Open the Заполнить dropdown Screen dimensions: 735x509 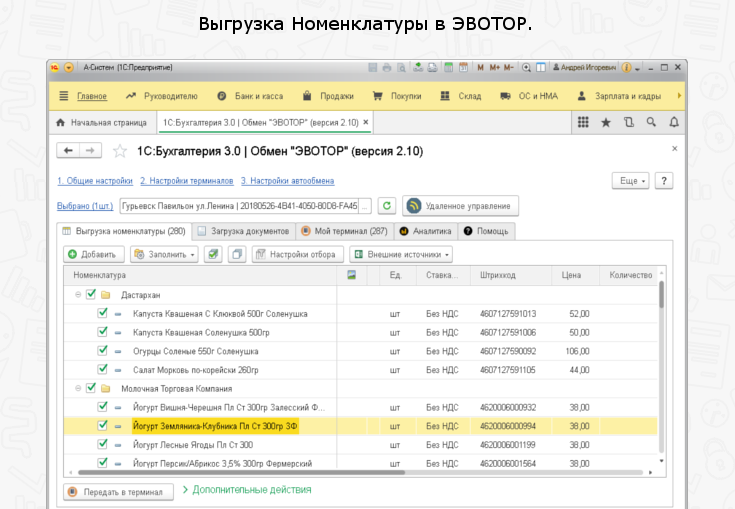[x=164, y=254]
